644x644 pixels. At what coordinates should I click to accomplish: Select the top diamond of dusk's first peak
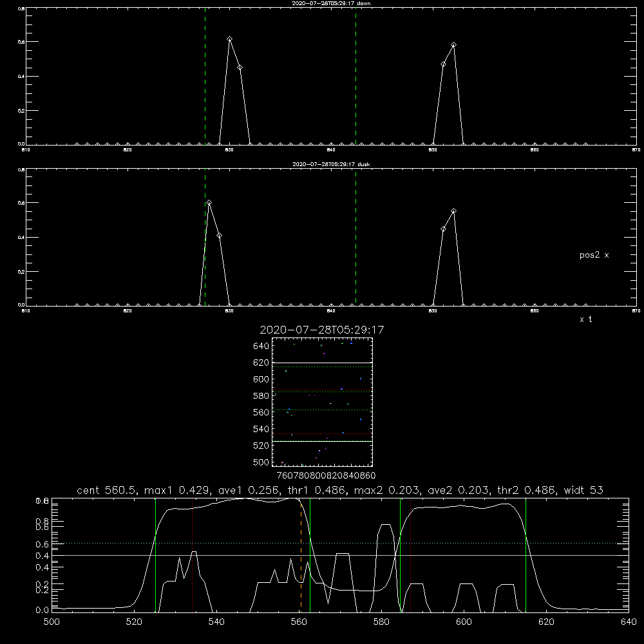tap(209, 203)
